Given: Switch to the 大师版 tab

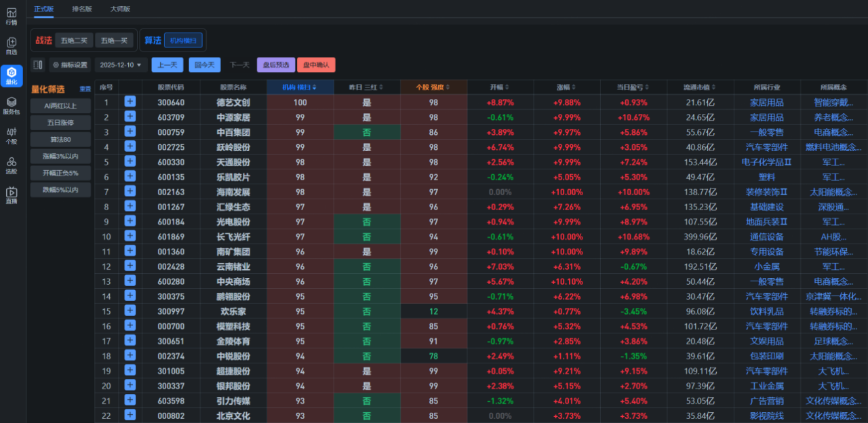Looking at the screenshot, I should [x=120, y=9].
